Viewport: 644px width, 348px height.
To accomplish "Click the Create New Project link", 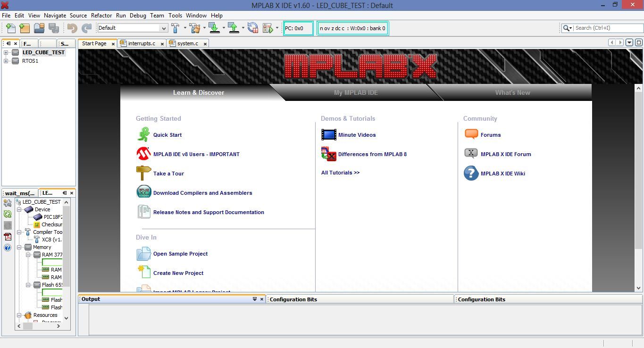I will (178, 273).
